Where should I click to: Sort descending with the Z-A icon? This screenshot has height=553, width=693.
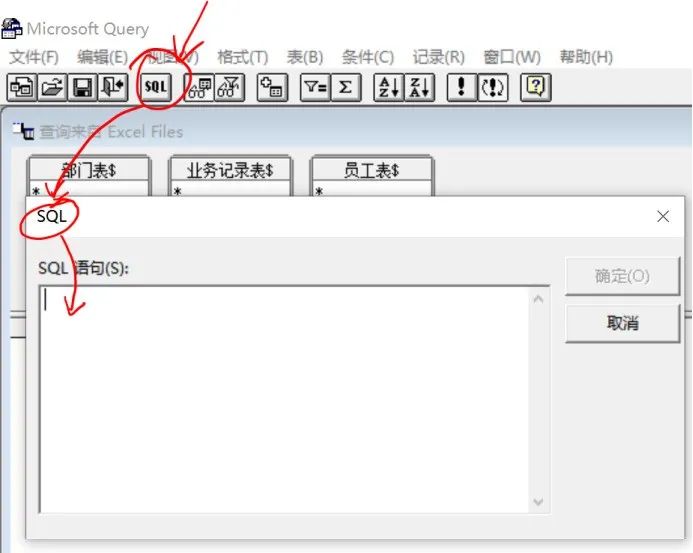tap(419, 87)
